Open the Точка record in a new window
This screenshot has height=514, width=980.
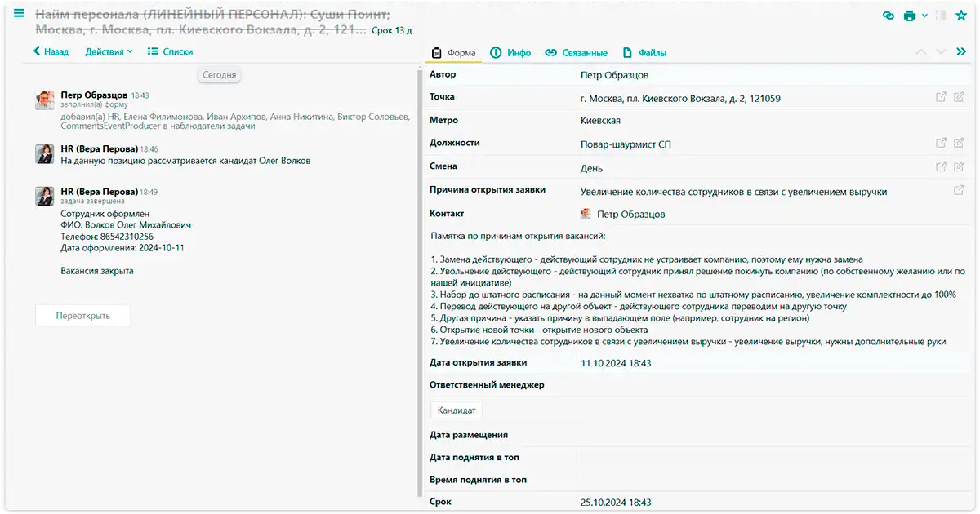(941, 97)
